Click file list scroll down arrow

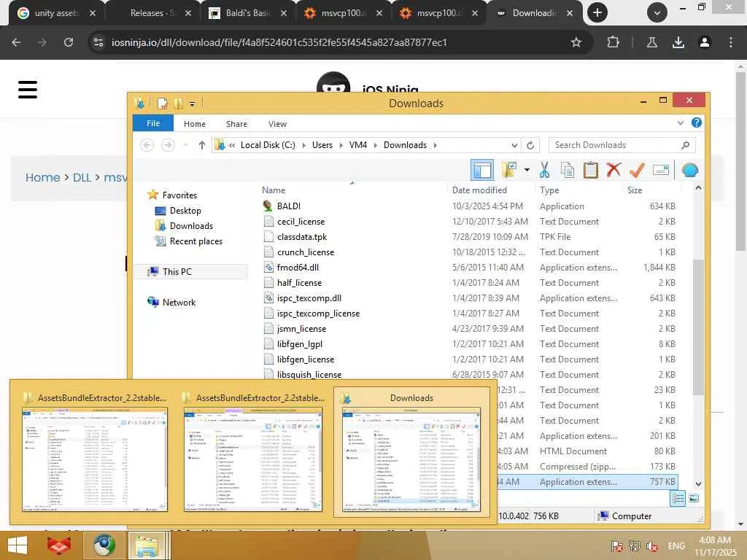click(698, 483)
